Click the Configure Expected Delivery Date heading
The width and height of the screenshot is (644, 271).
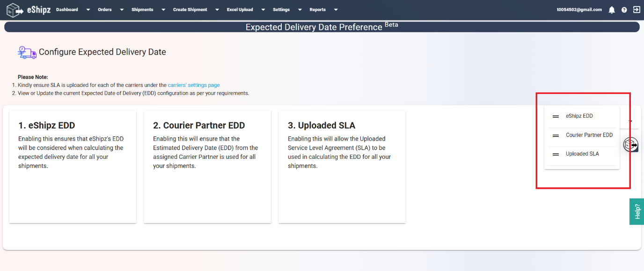(102, 52)
